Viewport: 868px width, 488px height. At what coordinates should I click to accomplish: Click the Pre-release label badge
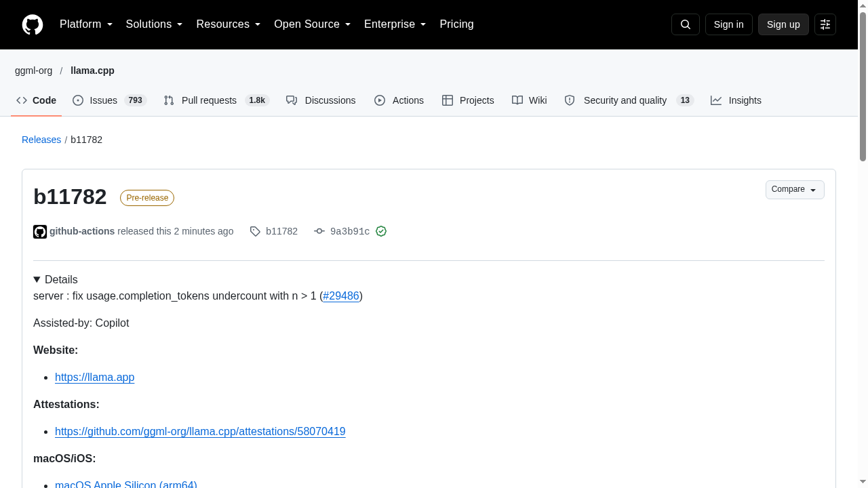(147, 198)
